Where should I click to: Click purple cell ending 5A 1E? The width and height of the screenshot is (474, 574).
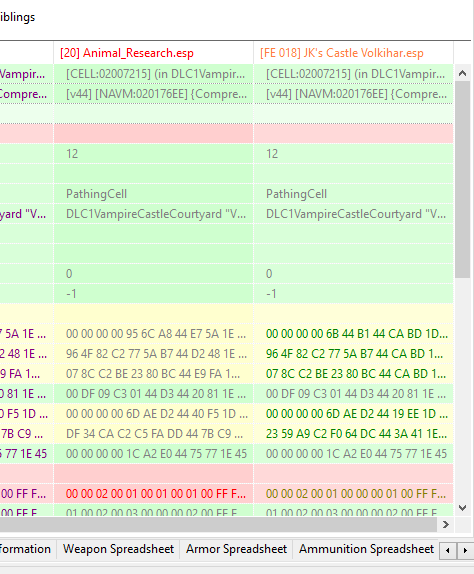(26, 333)
